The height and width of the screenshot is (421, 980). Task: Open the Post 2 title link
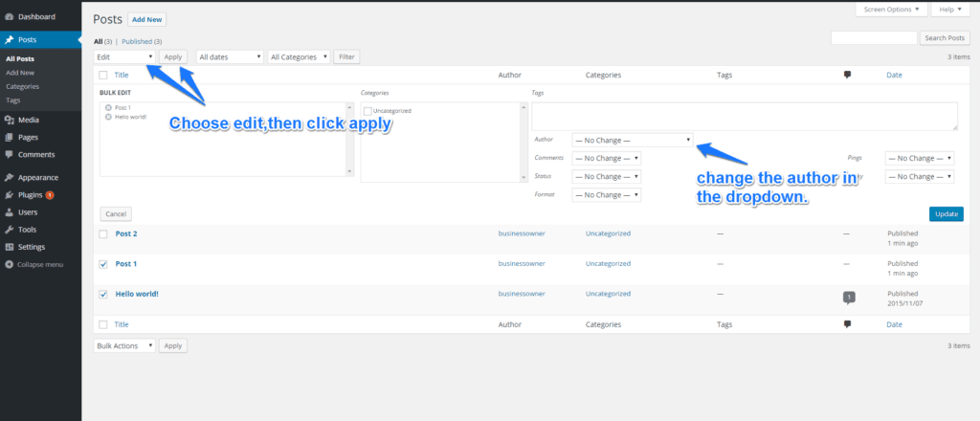(x=126, y=233)
